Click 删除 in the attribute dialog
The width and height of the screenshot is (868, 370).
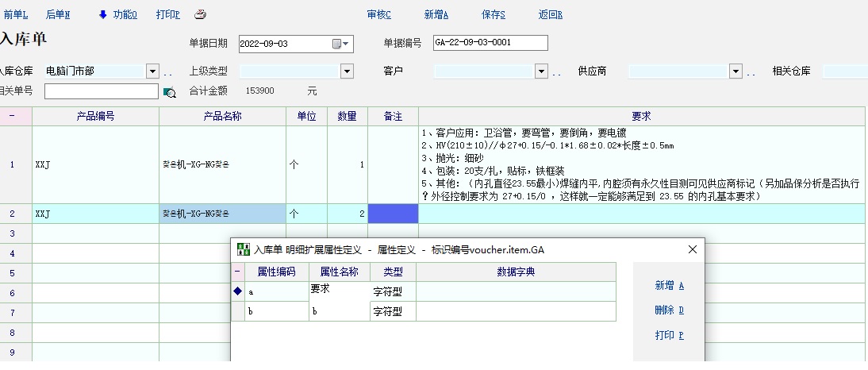pos(669,310)
